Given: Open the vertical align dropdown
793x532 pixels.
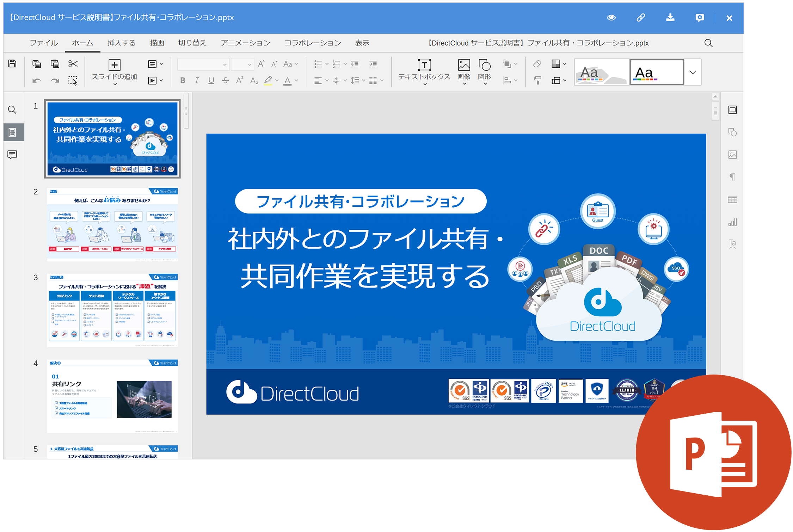Looking at the screenshot, I should click(339, 81).
